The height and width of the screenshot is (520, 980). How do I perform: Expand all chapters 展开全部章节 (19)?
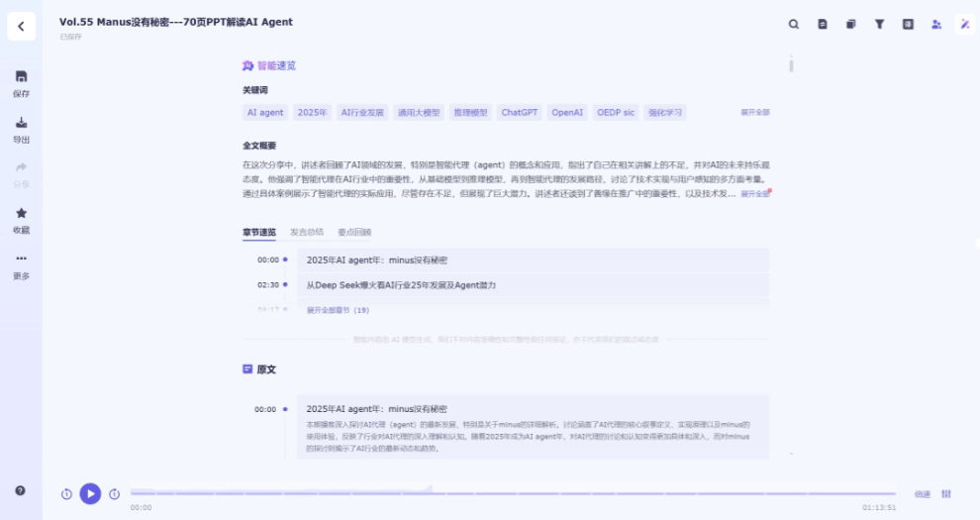[338, 310]
